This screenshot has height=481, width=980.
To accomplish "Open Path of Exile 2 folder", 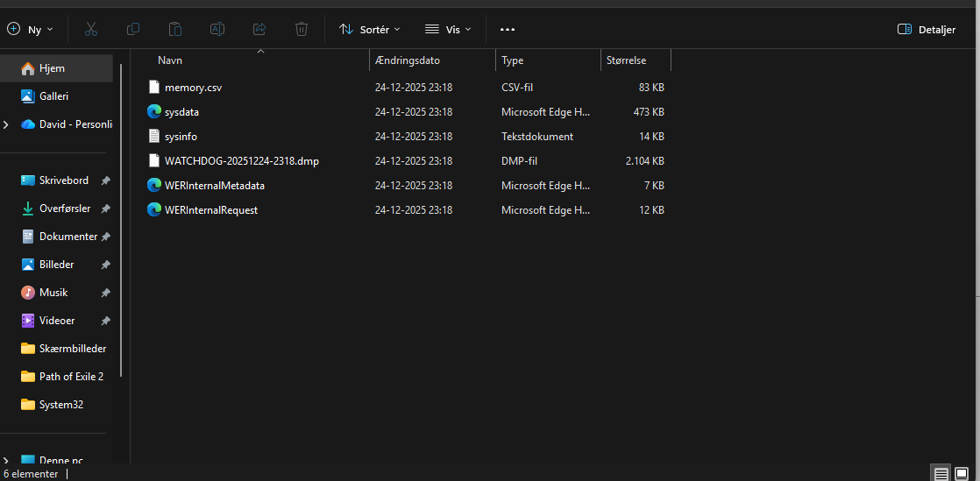I will click(x=71, y=377).
